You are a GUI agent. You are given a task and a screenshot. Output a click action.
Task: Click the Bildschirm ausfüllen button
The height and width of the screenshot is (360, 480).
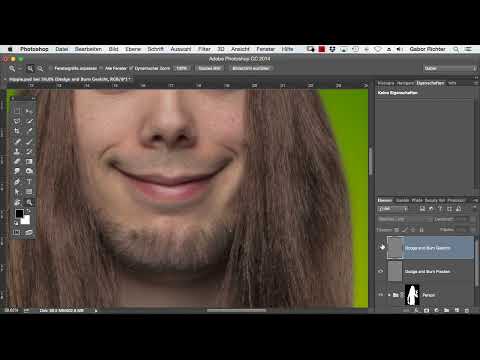pyautogui.click(x=251, y=68)
